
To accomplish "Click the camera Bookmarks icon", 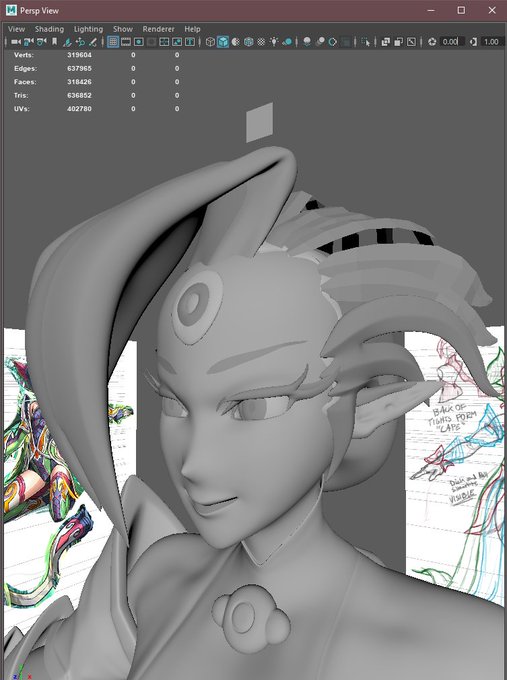I will click(54, 42).
